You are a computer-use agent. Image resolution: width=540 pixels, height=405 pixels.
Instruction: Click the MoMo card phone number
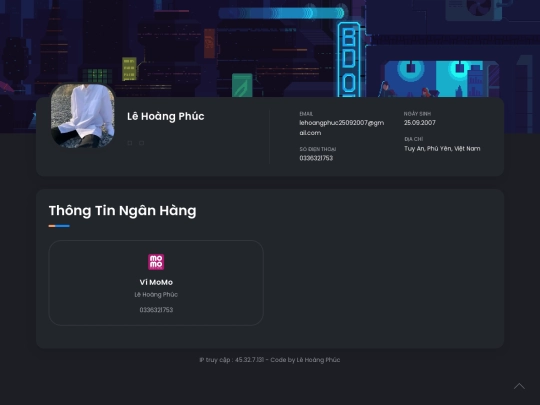pos(156,310)
